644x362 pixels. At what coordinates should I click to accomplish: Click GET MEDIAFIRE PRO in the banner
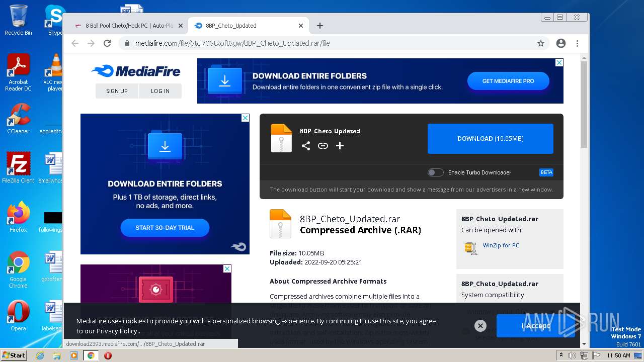508,81
